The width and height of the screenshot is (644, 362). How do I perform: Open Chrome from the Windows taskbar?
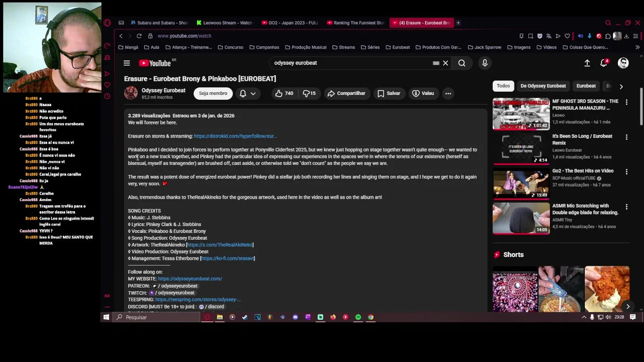371,317
